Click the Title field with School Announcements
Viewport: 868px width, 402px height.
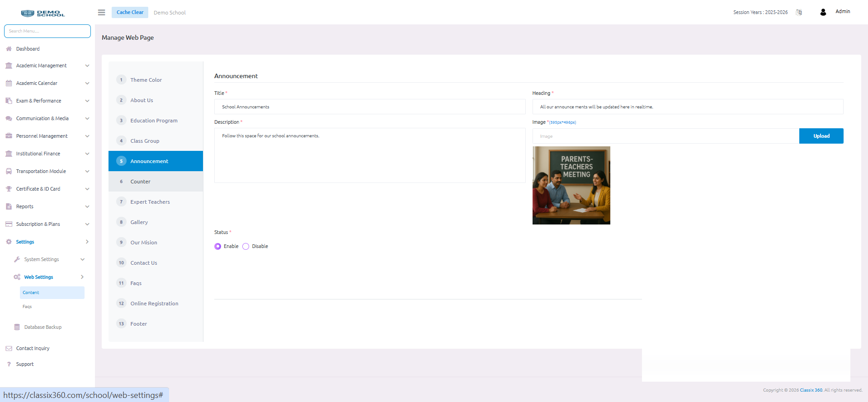coord(370,107)
